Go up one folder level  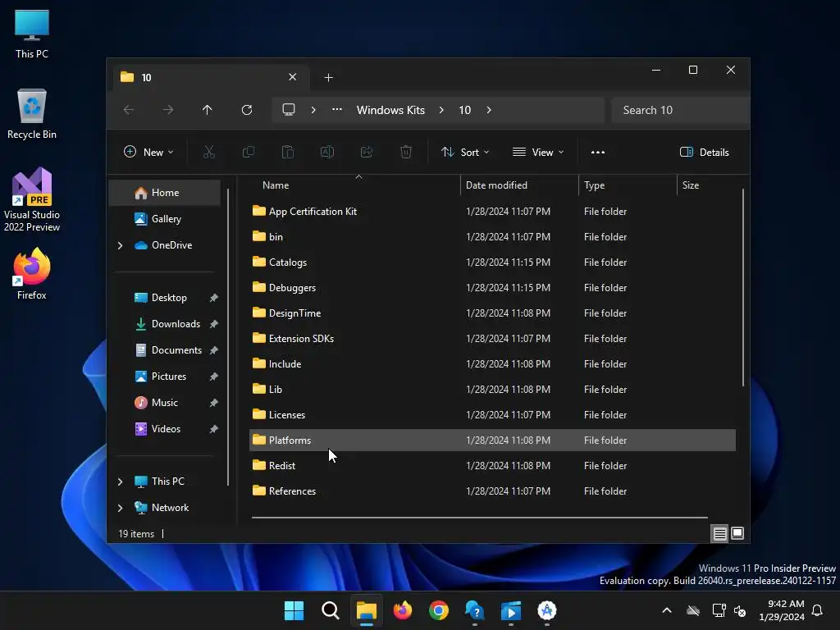click(208, 110)
